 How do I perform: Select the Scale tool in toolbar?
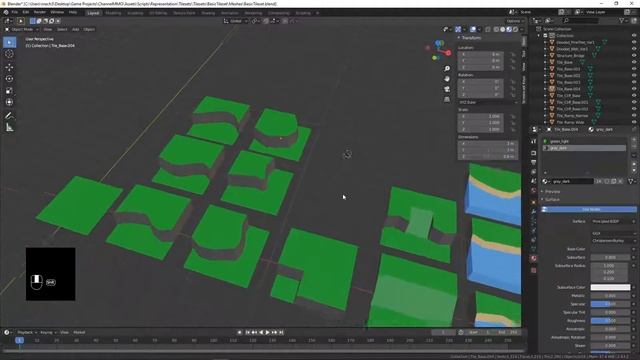[9, 90]
